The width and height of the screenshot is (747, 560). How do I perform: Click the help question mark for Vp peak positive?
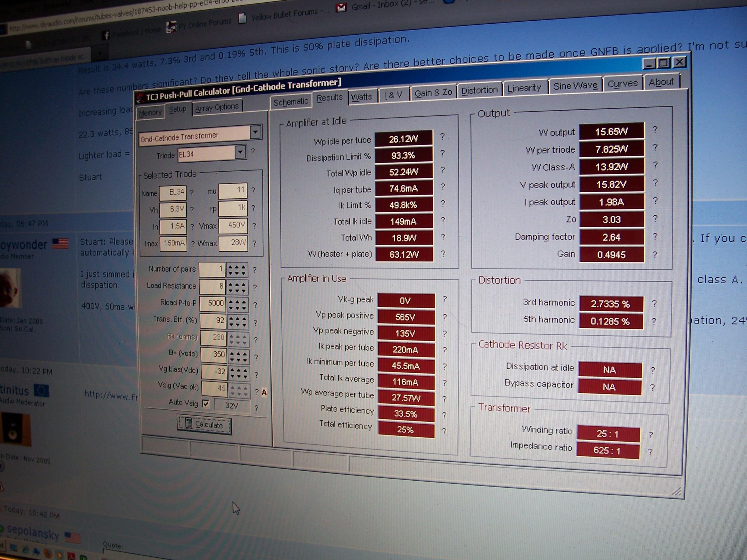tap(444, 317)
